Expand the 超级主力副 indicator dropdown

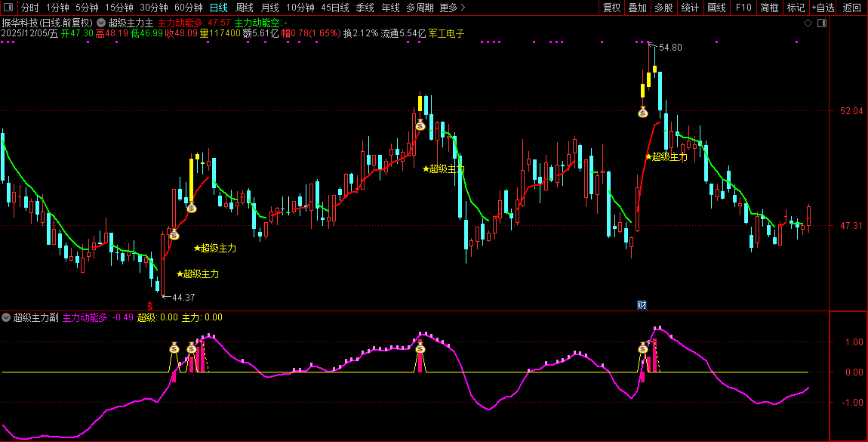(6, 317)
